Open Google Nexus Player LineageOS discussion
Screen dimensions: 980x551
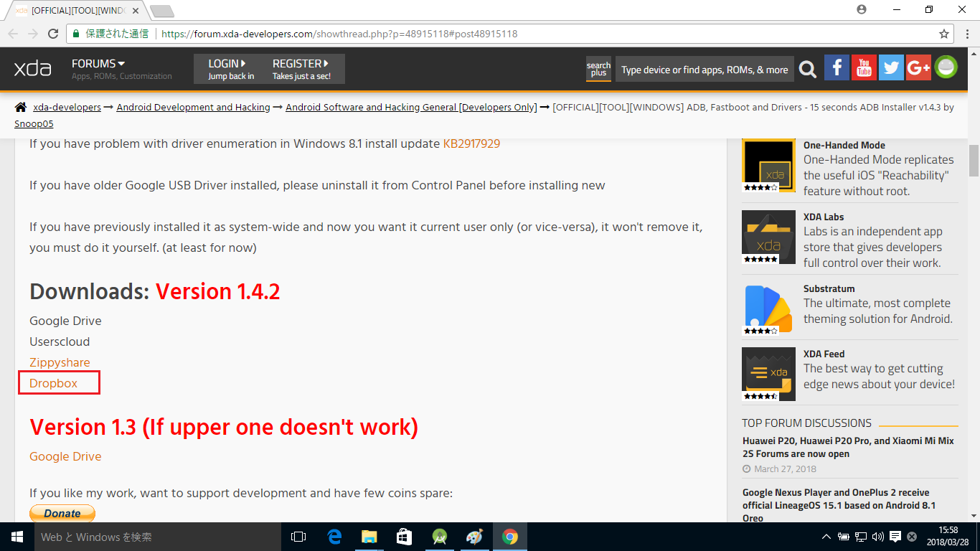click(839, 505)
